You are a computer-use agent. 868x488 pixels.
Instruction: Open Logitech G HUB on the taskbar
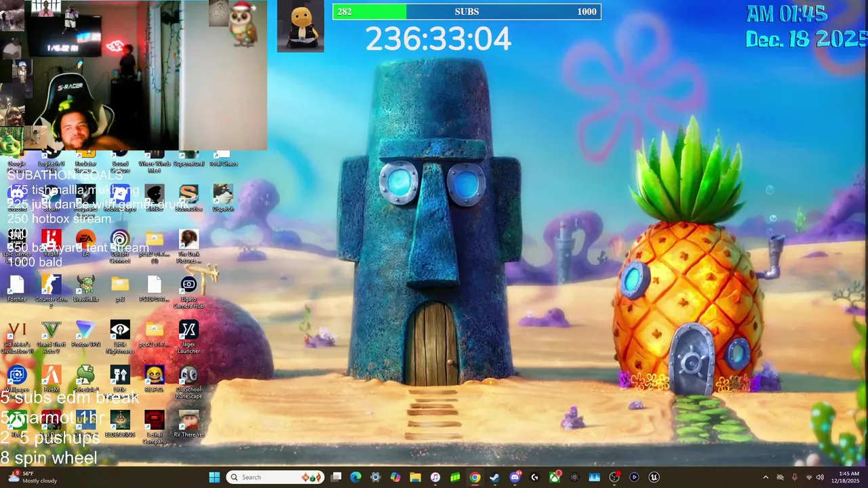coord(534,477)
